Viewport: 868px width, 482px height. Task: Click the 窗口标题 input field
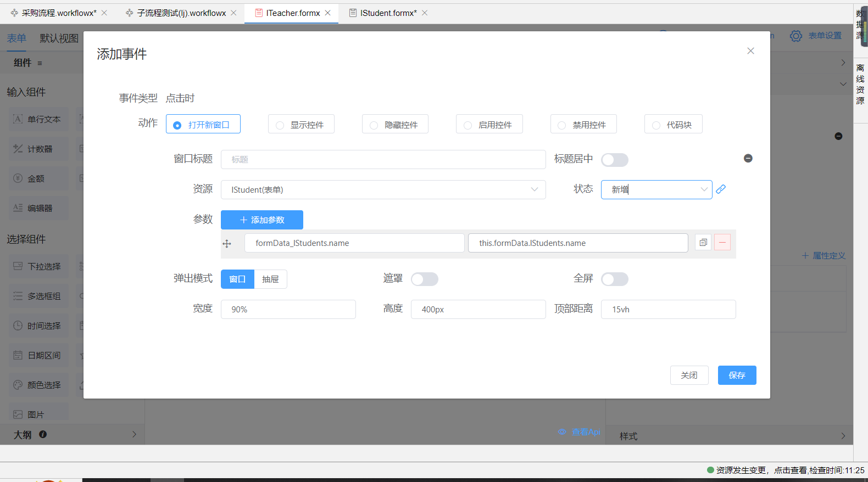coord(383,160)
